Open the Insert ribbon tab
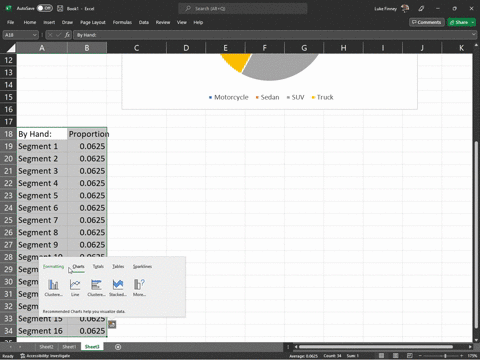This screenshot has height=360, width=480. [x=49, y=22]
